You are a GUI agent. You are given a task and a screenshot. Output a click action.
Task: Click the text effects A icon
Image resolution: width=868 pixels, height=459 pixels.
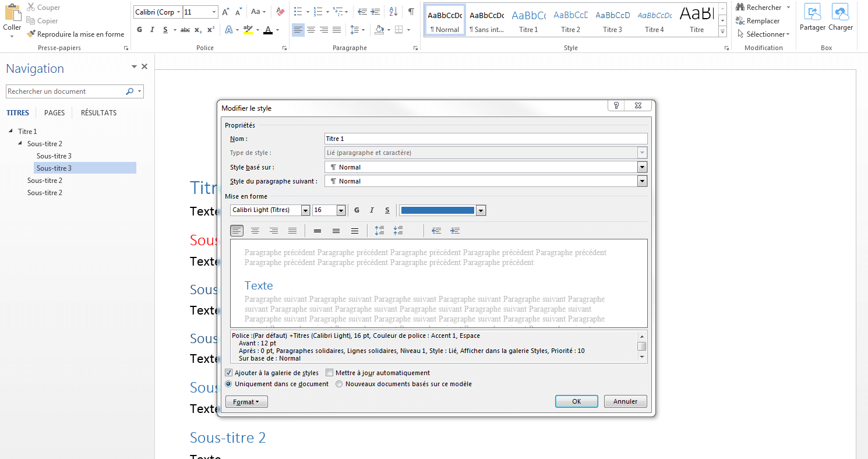click(229, 30)
